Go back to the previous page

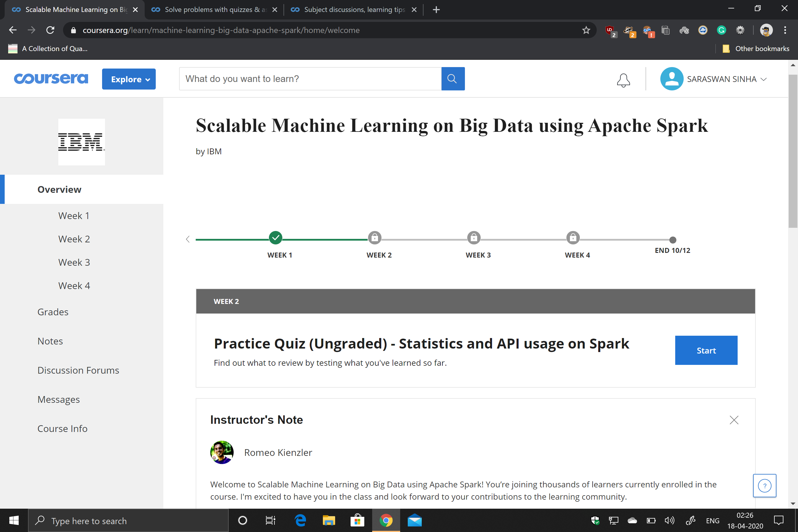click(x=13, y=30)
